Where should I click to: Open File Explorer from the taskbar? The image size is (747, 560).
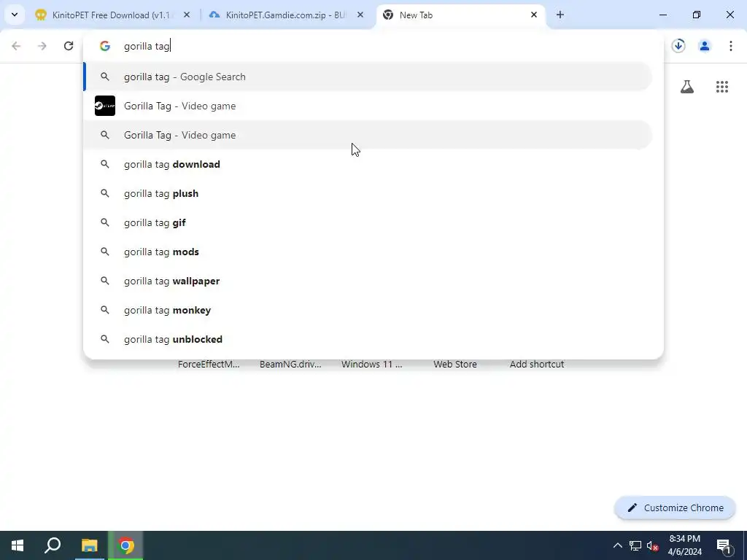pyautogui.click(x=89, y=545)
